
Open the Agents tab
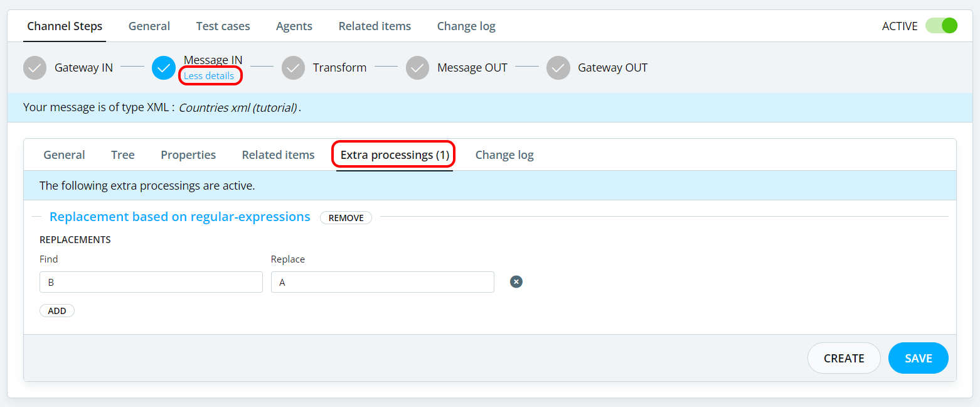294,26
